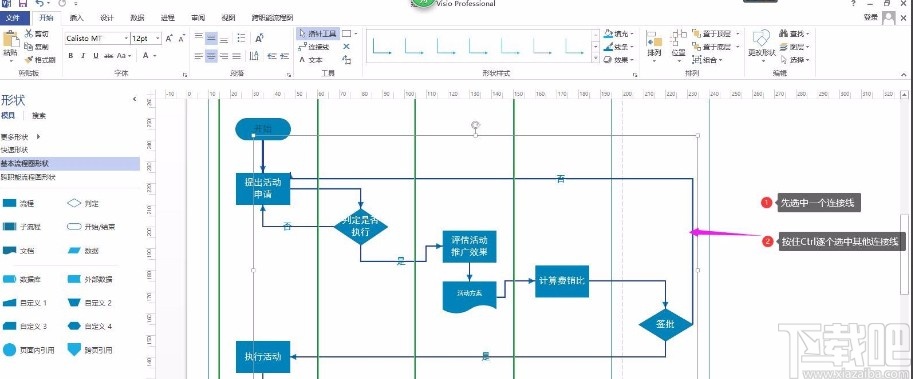Click the Connection Point X tool icon

[346, 47]
